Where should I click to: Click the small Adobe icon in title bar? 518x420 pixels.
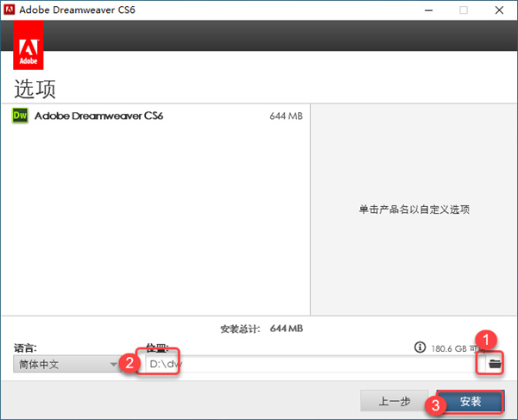(9, 9)
